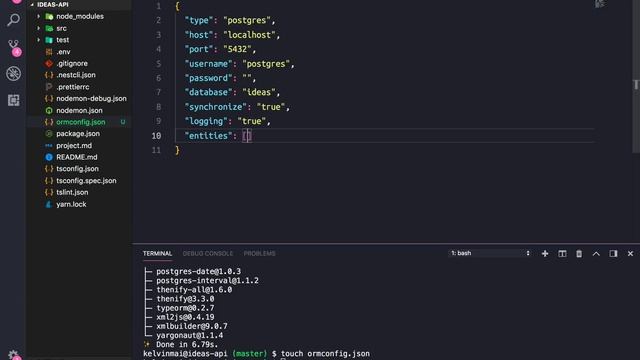Open the .nestcli.json file

(76, 75)
